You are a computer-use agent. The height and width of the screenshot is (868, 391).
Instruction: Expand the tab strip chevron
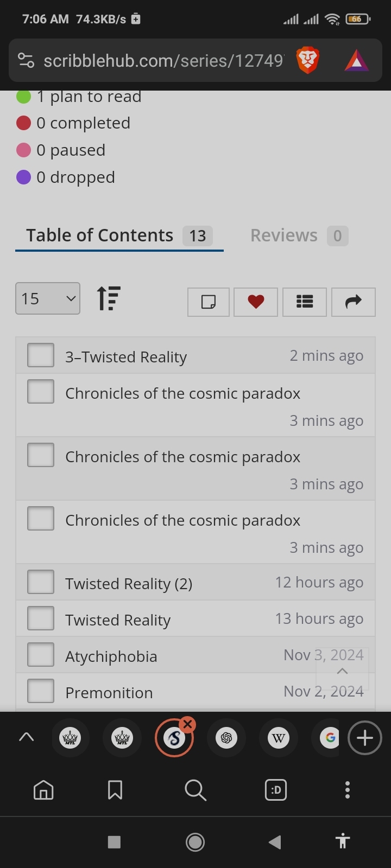(26, 737)
